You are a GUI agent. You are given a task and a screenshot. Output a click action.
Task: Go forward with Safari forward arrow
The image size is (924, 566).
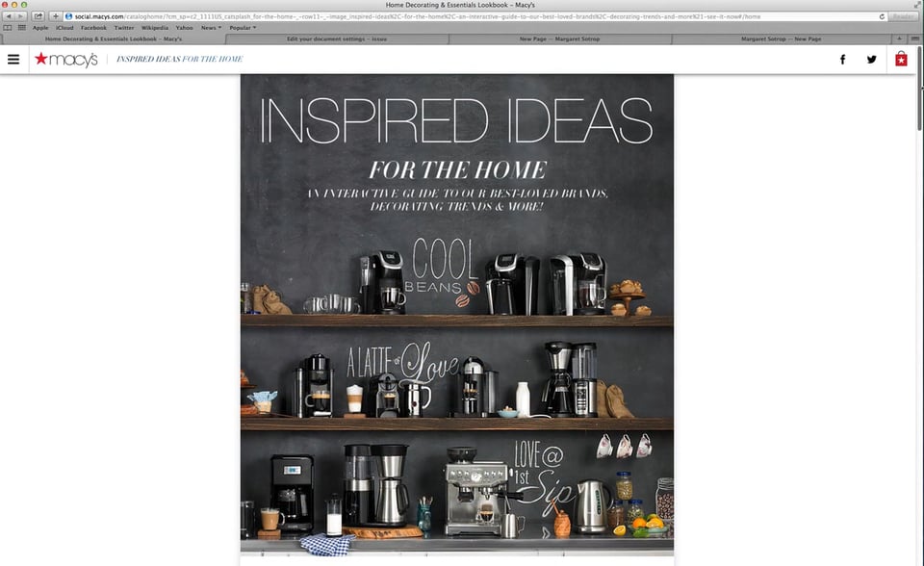pos(20,16)
